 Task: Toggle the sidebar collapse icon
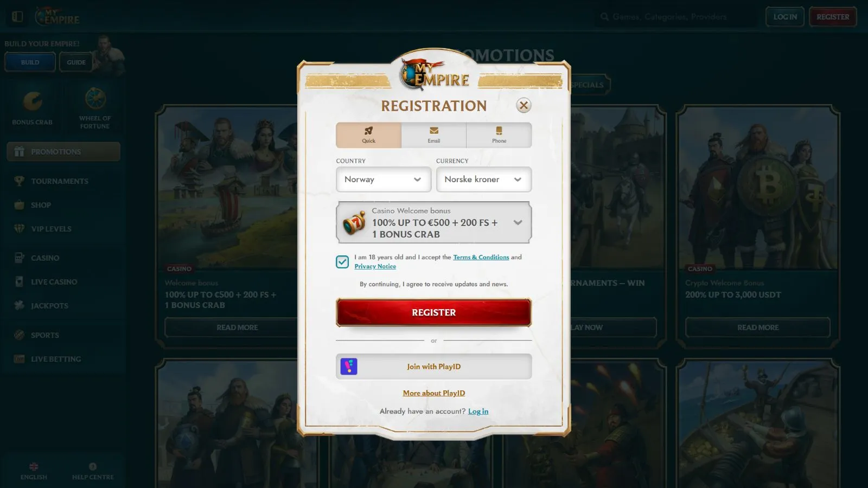tap(17, 17)
